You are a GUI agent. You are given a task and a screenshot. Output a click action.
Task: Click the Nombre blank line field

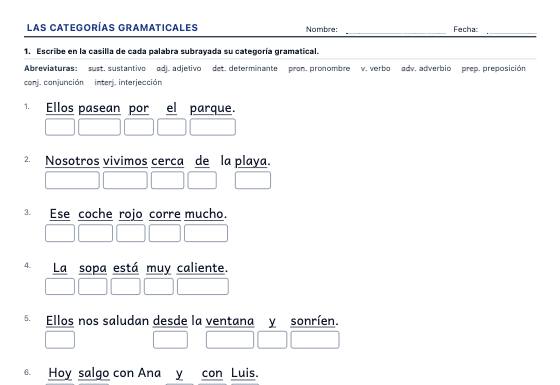[x=396, y=30]
